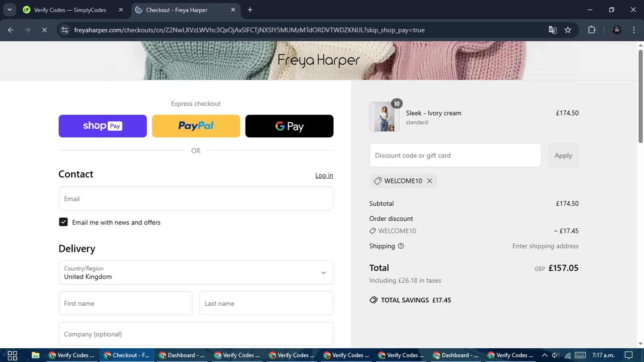Click the order discount amount − £17.45
The height and width of the screenshot is (362, 644).
(x=566, y=231)
